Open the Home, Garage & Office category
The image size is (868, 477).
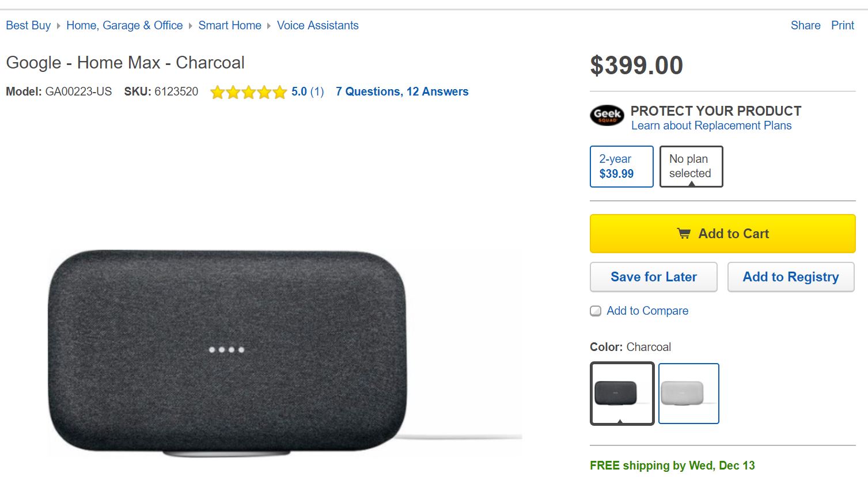[124, 25]
